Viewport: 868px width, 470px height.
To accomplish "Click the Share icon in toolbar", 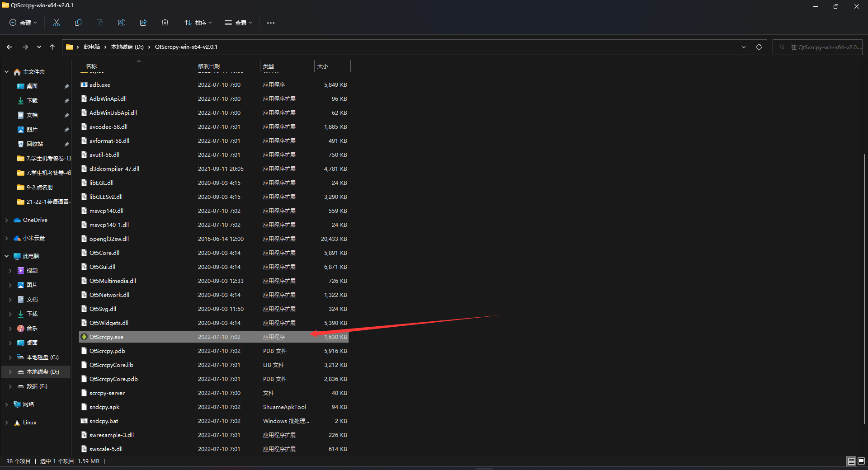I will coord(143,23).
